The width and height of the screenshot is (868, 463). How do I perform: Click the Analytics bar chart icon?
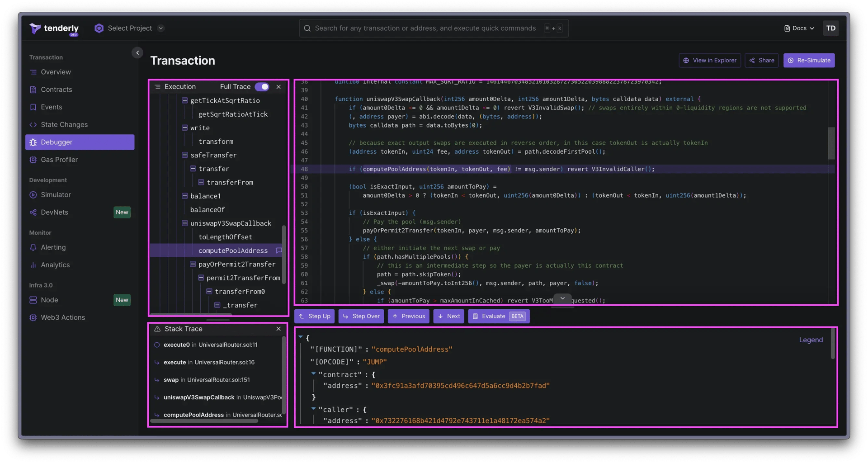coord(33,265)
